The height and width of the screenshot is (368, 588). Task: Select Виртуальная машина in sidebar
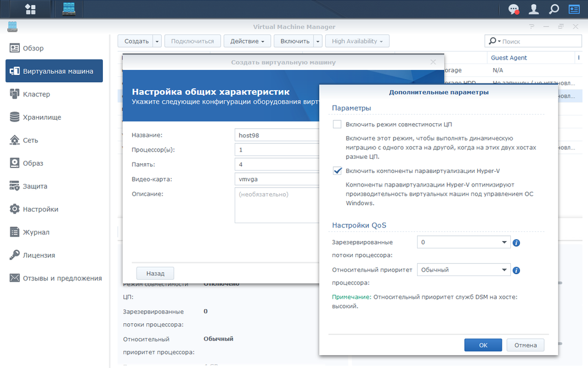(54, 71)
